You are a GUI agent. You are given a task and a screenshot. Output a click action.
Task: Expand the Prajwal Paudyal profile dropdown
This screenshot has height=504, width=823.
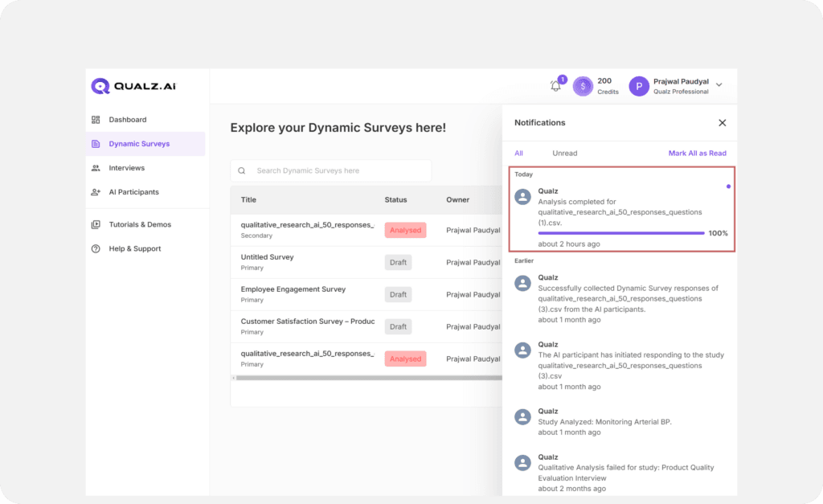tap(719, 85)
